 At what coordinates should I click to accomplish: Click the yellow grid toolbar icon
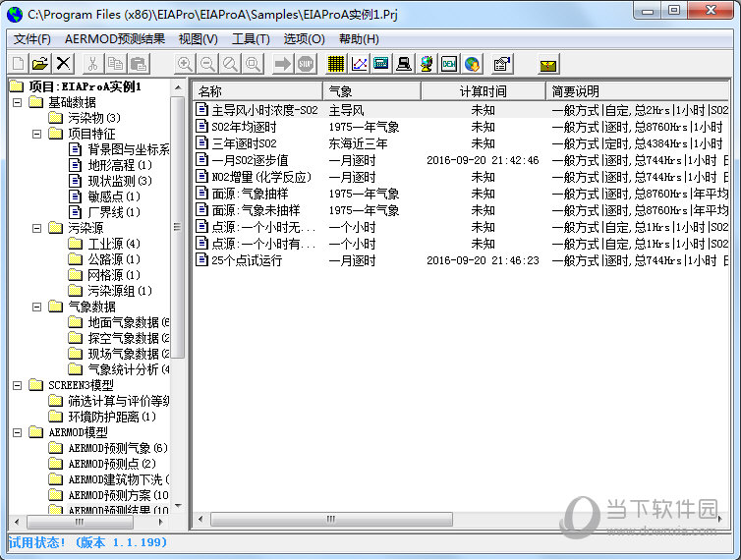point(336,64)
